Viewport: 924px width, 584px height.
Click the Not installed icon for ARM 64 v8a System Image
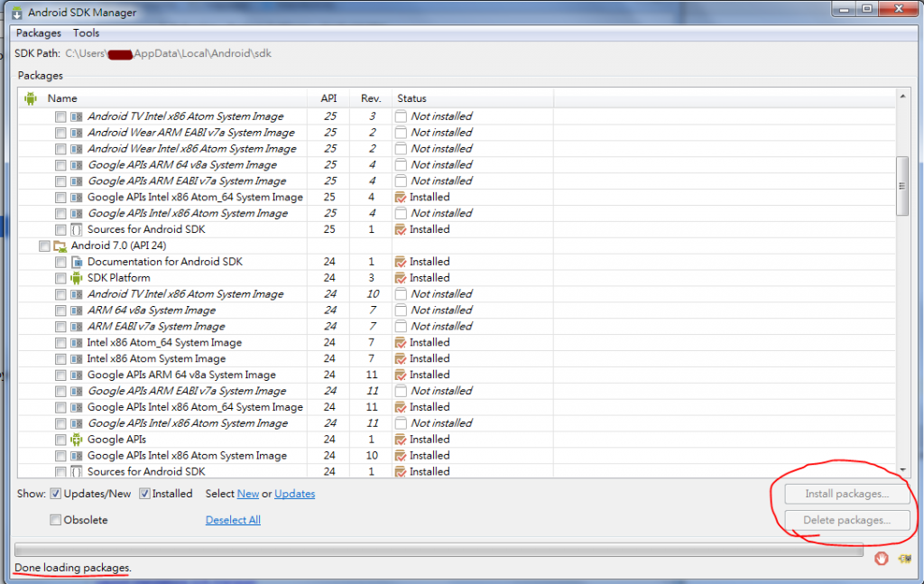click(401, 310)
